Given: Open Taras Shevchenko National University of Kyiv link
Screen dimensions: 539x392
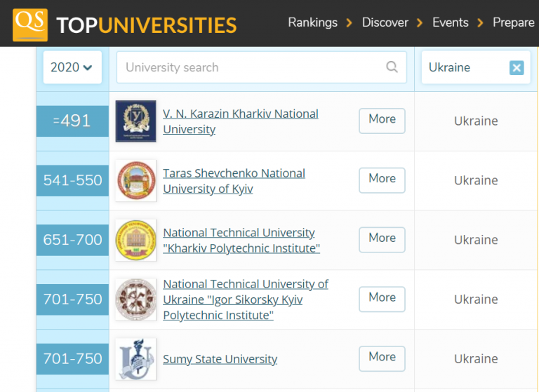Looking at the screenshot, I should tap(234, 181).
